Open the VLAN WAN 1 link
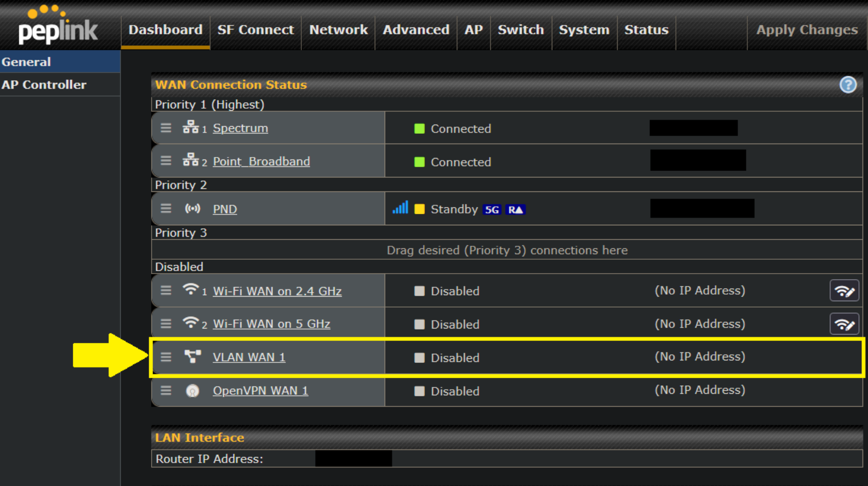Screen dimensions: 868x486 coord(249,357)
